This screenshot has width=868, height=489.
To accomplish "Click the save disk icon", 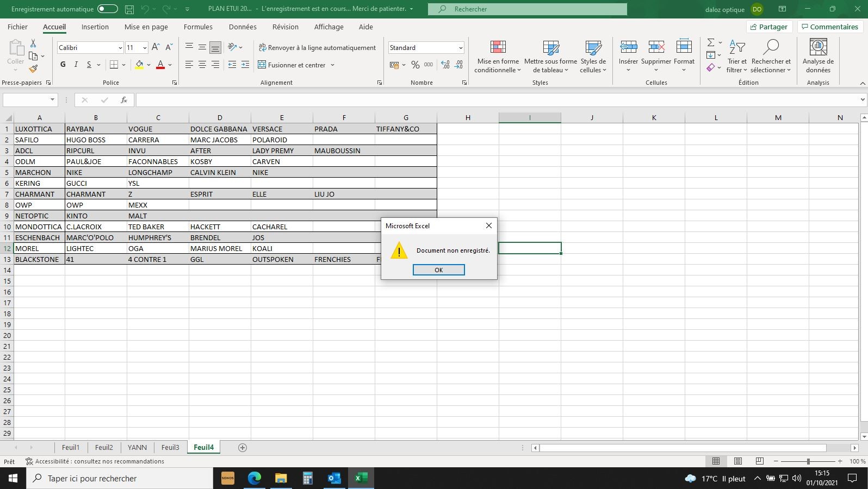I will [x=129, y=9].
